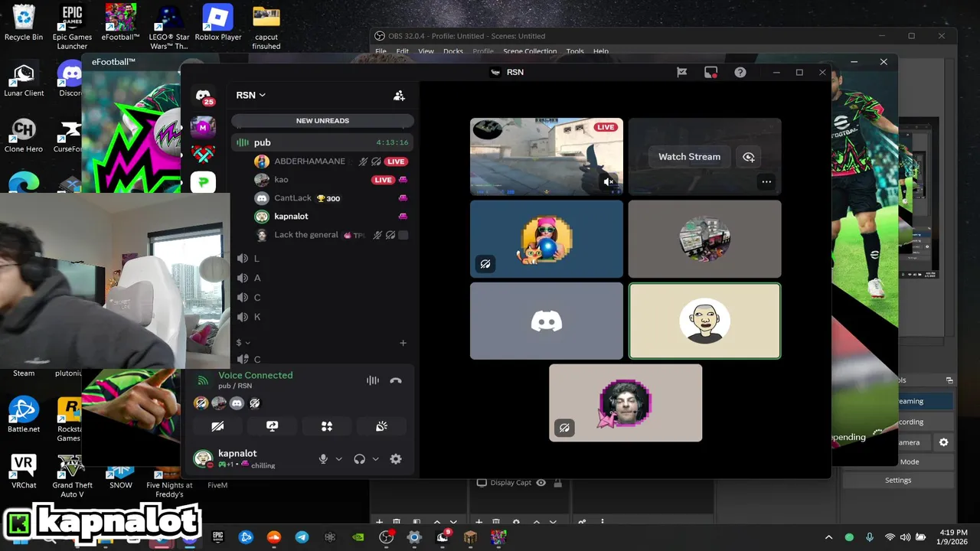Open Discord inbox icon in title bar
980x551 pixels.
click(711, 73)
